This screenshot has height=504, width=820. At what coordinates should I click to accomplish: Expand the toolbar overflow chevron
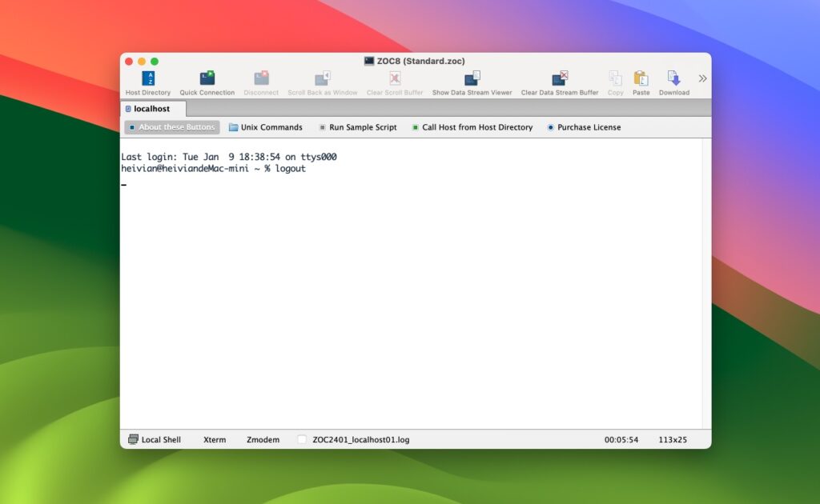tap(703, 79)
